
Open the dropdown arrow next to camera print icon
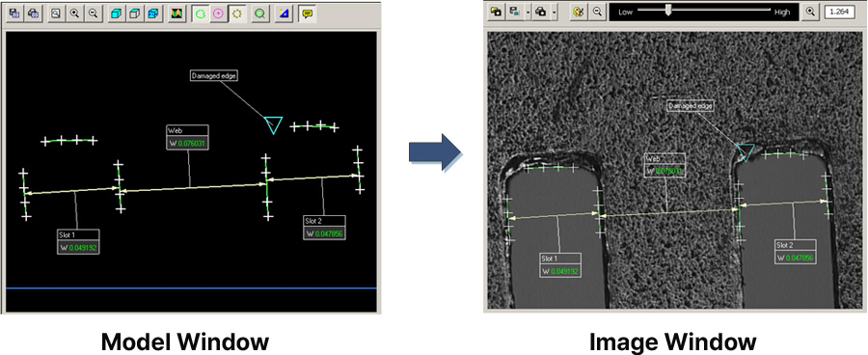pyautogui.click(x=555, y=12)
